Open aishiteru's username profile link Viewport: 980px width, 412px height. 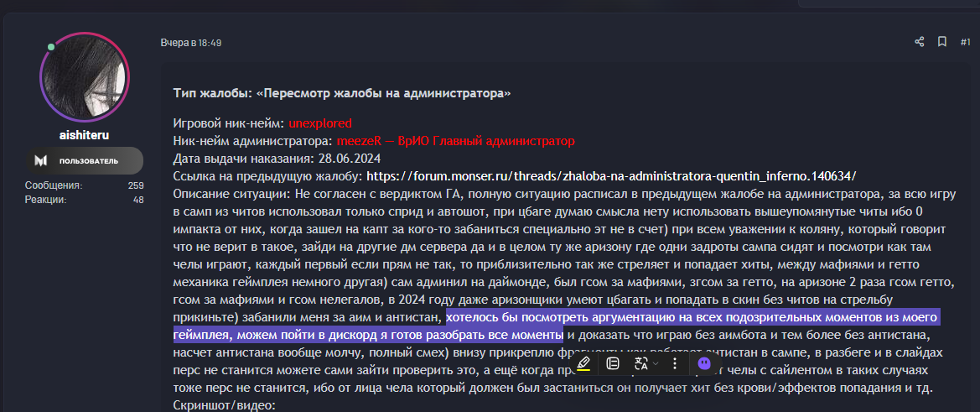point(85,134)
